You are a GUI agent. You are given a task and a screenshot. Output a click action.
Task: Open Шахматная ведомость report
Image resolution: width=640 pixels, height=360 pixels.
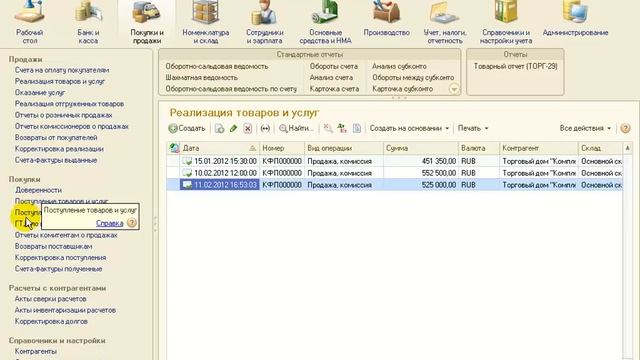(x=201, y=77)
